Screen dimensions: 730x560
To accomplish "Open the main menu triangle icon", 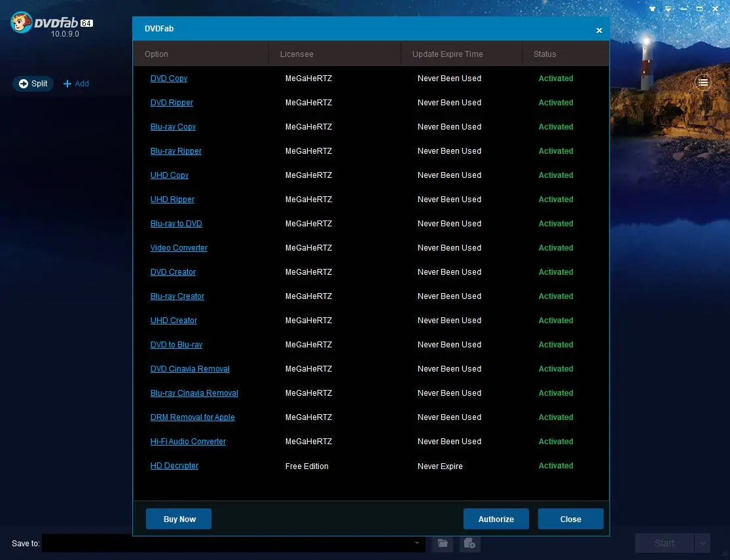I will tap(668, 9).
